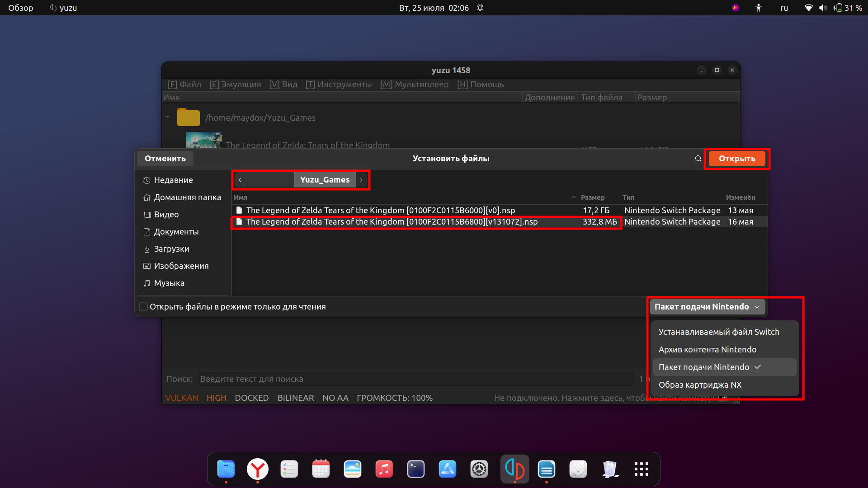
Task: Open the system volume indicator in top bar
Action: (x=823, y=8)
